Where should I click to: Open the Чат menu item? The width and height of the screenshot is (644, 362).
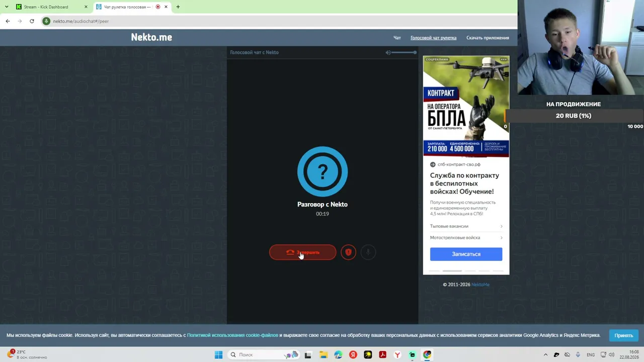click(397, 38)
